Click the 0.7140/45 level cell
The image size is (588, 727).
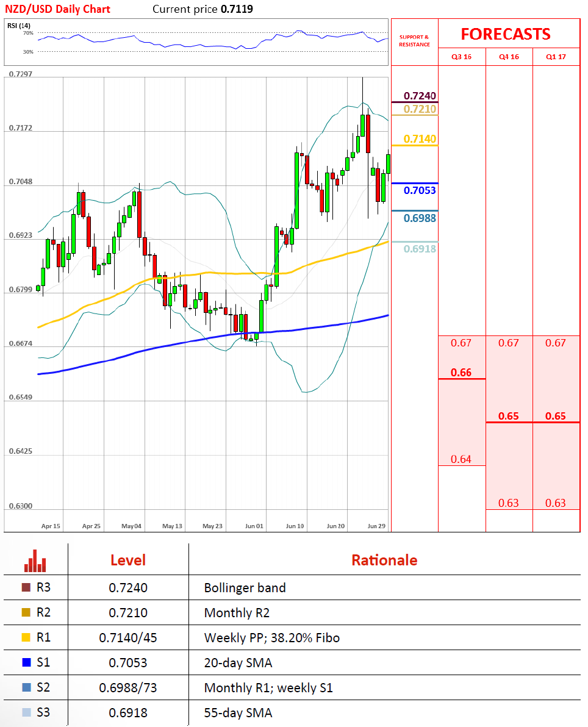click(128, 638)
